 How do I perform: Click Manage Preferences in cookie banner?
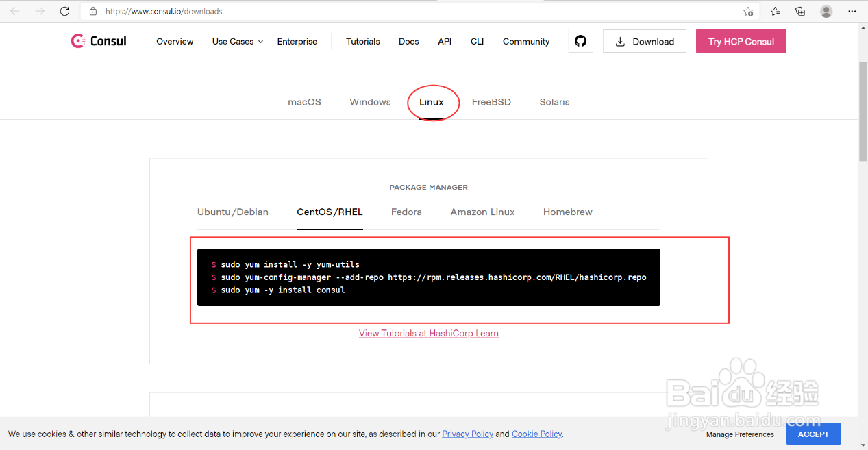click(740, 434)
